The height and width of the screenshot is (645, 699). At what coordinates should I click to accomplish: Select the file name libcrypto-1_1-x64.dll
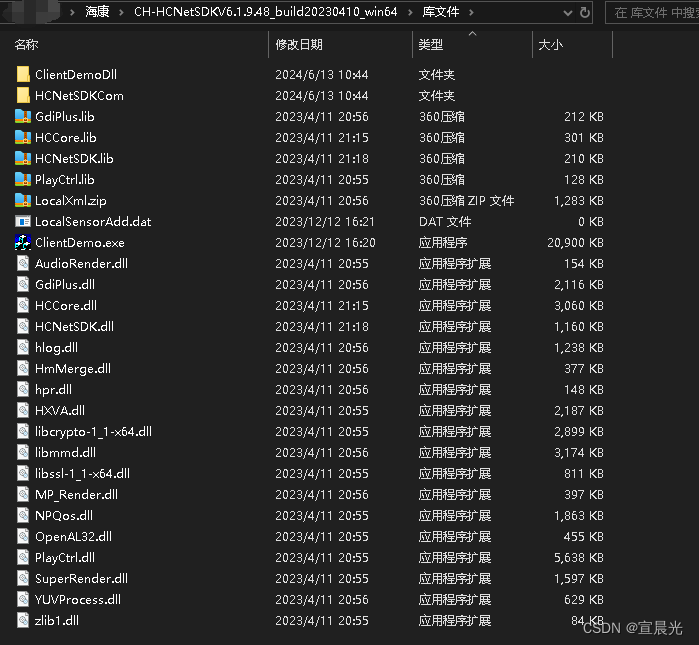[94, 431]
